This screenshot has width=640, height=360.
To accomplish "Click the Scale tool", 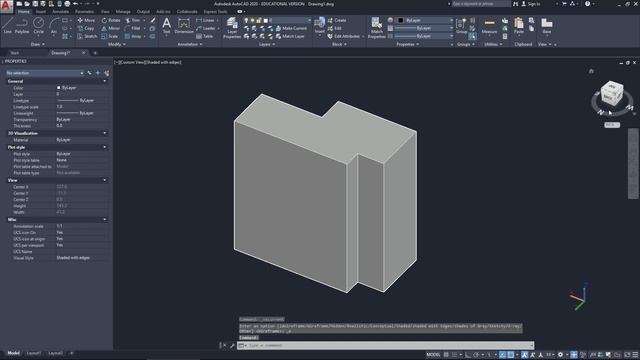I will (109, 36).
